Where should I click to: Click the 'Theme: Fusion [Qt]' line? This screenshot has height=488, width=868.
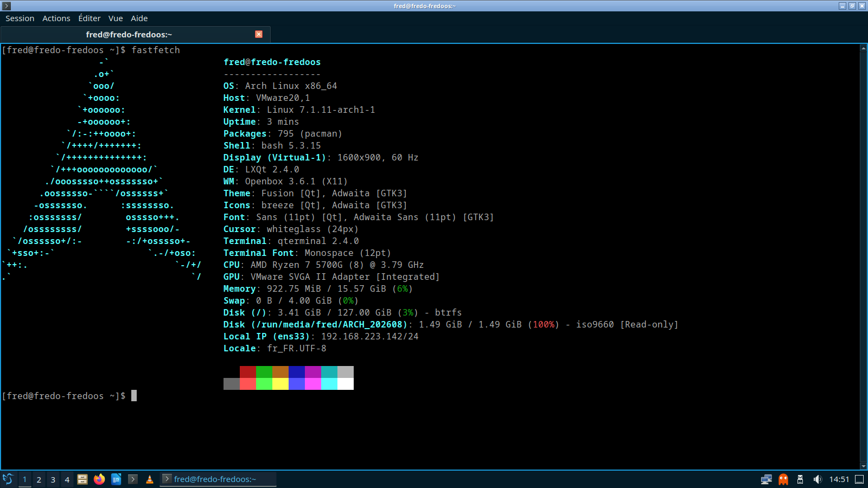click(315, 193)
